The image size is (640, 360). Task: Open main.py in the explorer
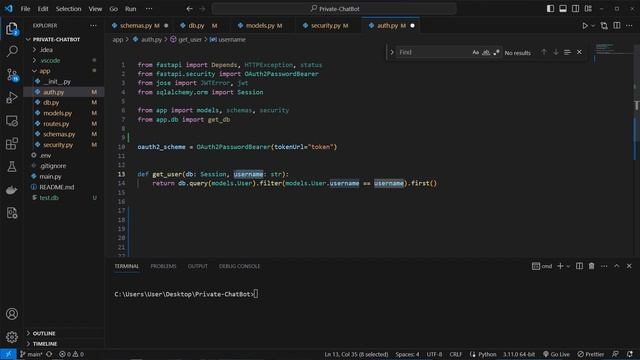[50, 176]
